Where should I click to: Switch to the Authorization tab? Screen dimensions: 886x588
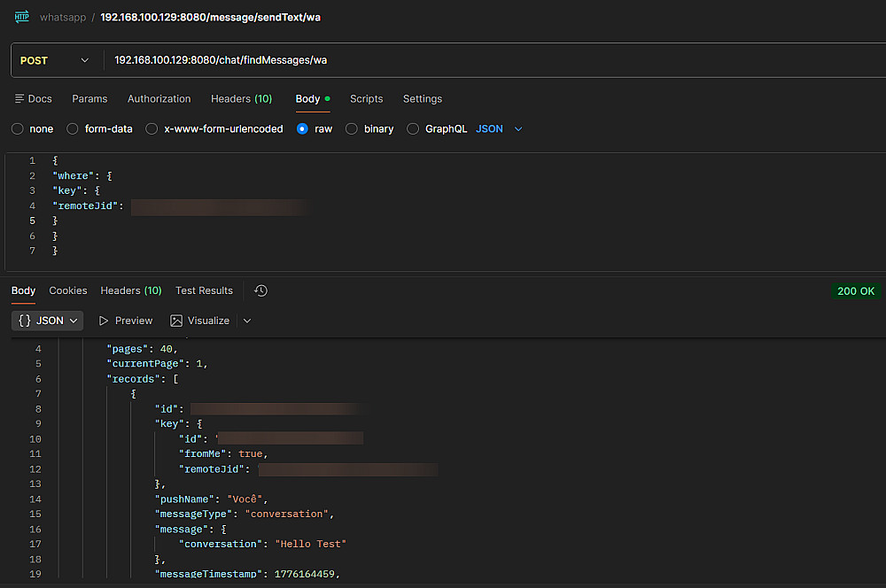pyautogui.click(x=159, y=99)
